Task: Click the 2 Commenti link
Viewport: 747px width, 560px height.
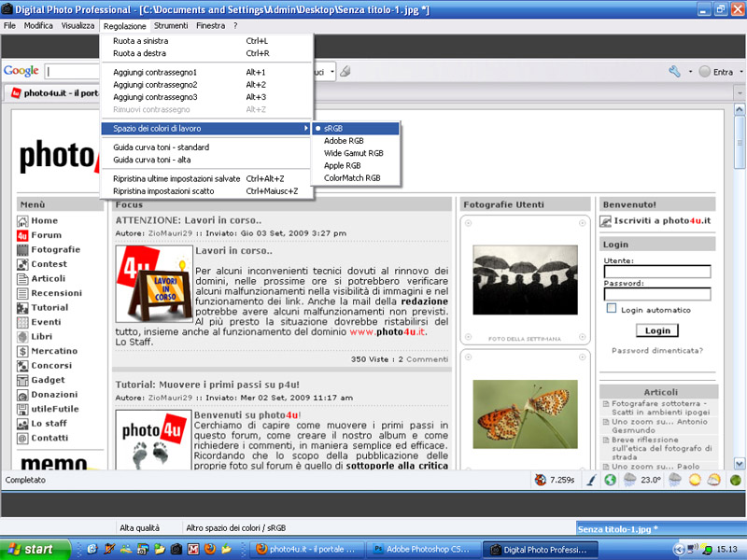Action: point(423,359)
